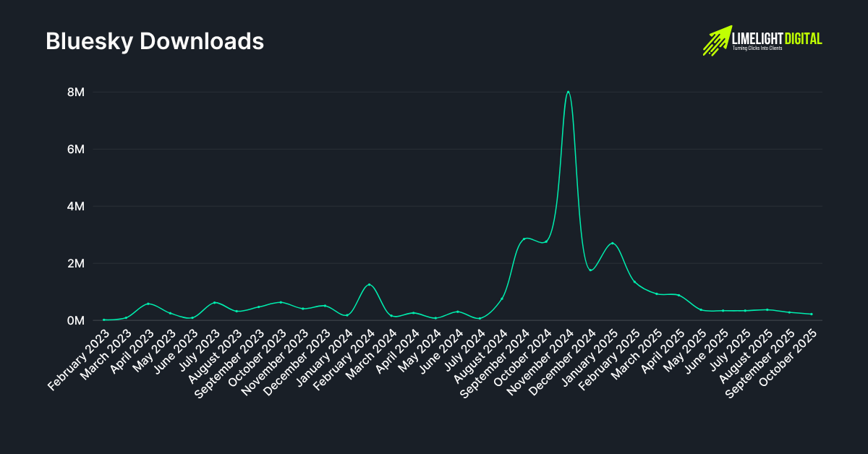Image resolution: width=868 pixels, height=454 pixels.
Task: Click the "February 2024" x-axis label
Action: (x=345, y=359)
